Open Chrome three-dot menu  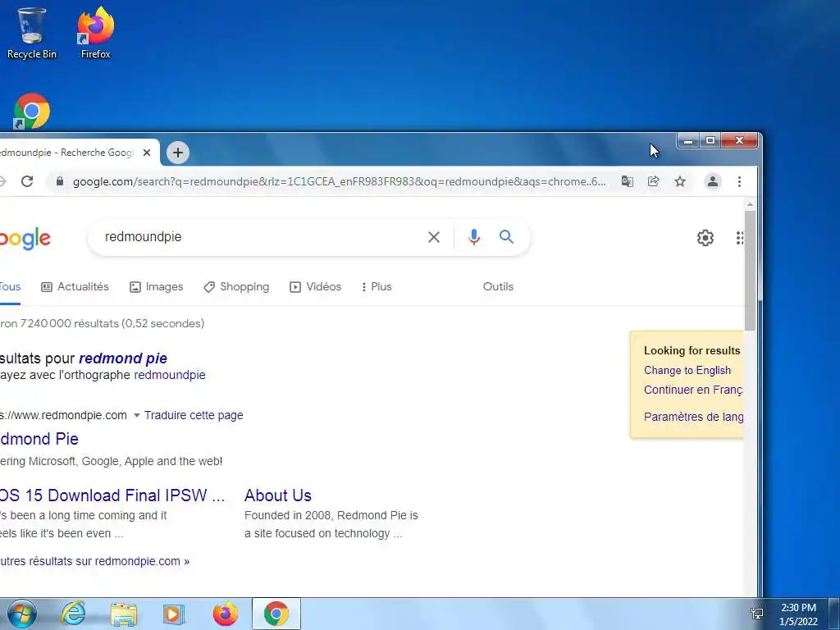click(x=739, y=181)
